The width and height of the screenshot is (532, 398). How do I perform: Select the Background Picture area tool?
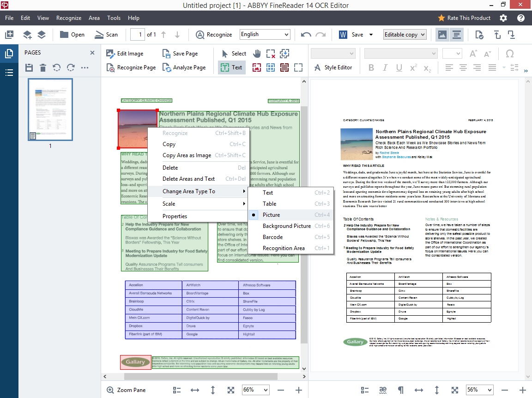pos(284,67)
